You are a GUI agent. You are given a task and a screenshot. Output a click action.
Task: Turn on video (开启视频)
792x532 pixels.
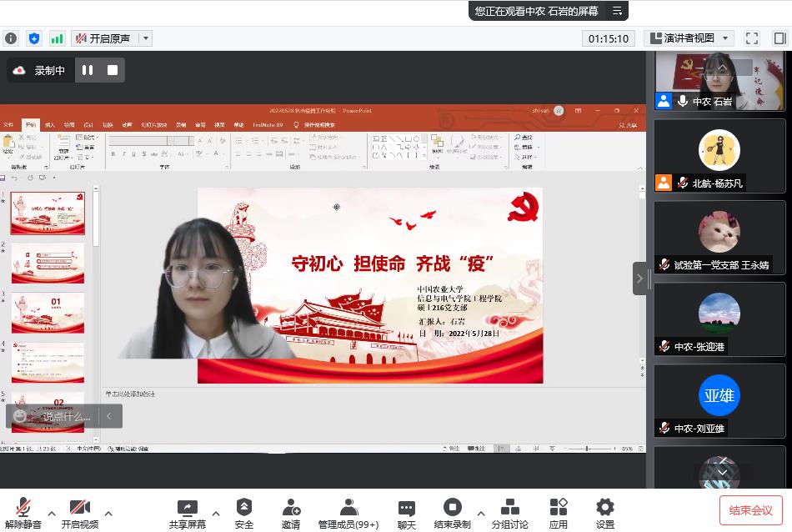pos(79,508)
